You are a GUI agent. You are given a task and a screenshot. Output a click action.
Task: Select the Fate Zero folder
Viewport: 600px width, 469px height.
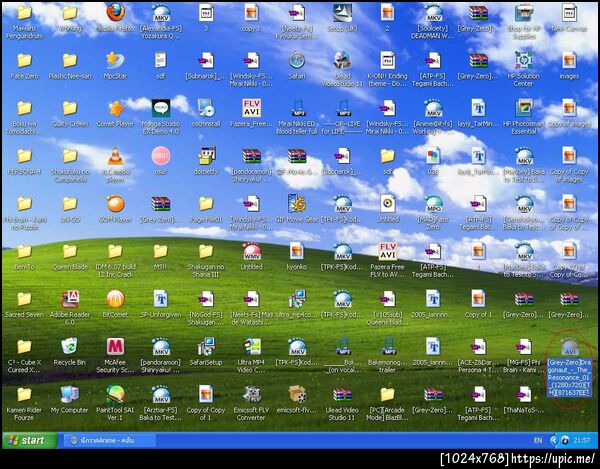(24, 61)
